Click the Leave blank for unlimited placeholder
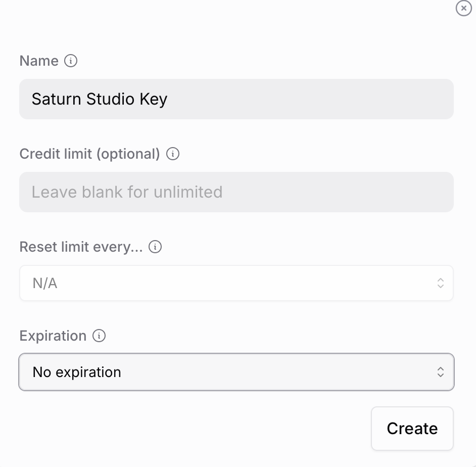 click(x=127, y=192)
